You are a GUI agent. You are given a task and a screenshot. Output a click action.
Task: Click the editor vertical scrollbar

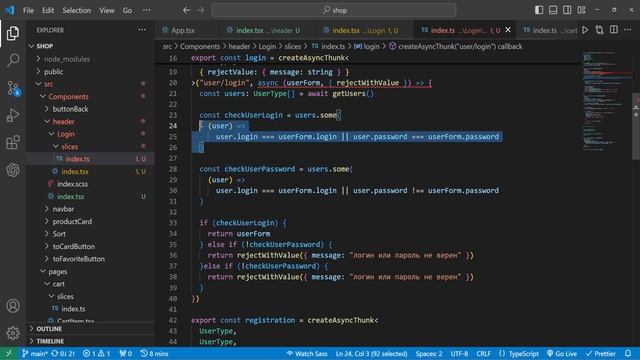coord(636,127)
